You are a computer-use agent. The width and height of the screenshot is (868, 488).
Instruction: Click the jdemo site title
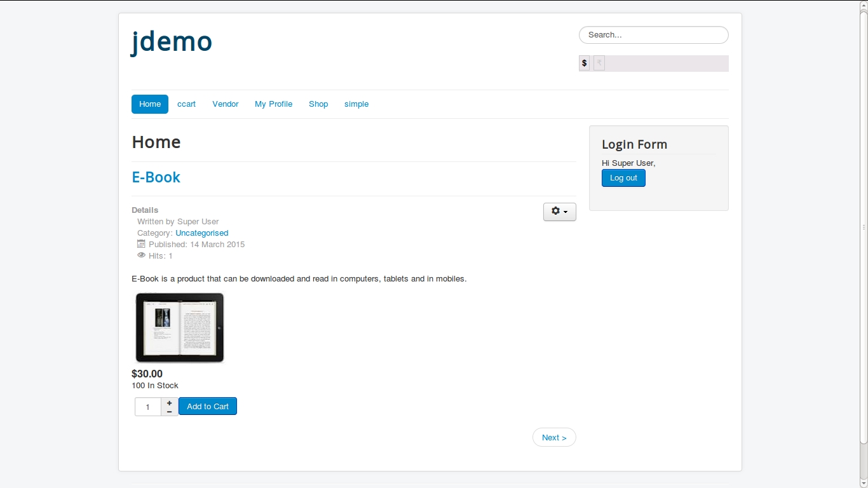(172, 42)
